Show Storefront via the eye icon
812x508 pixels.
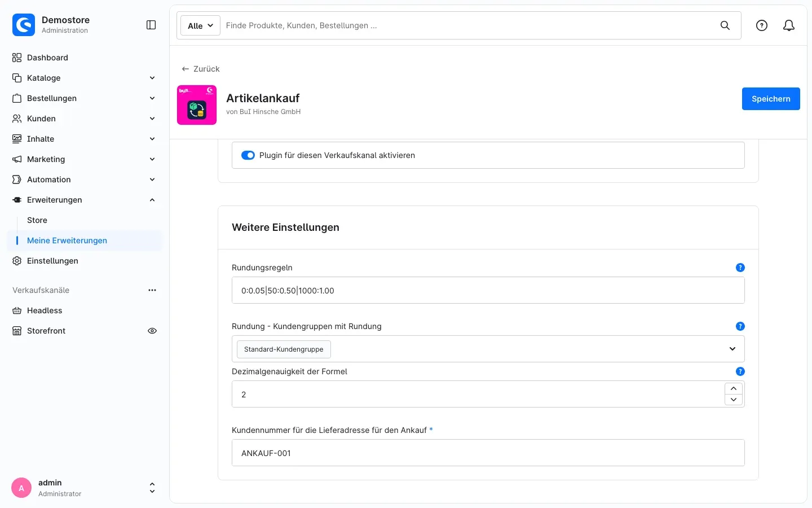152,331
